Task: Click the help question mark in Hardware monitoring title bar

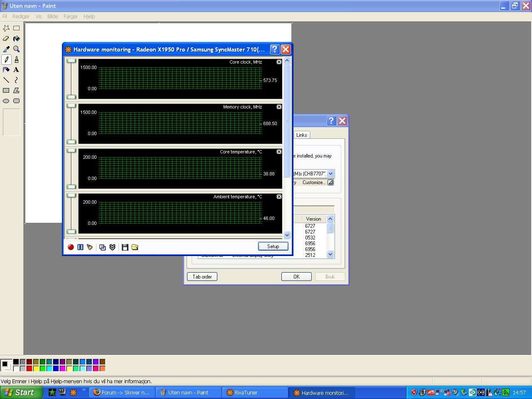Action: 275,49
